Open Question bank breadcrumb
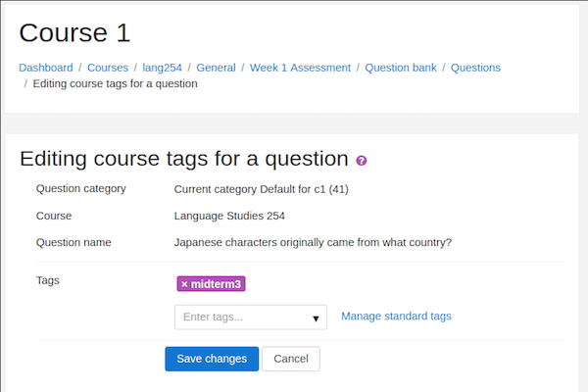Viewport: 588px width, 392px height. [401, 68]
